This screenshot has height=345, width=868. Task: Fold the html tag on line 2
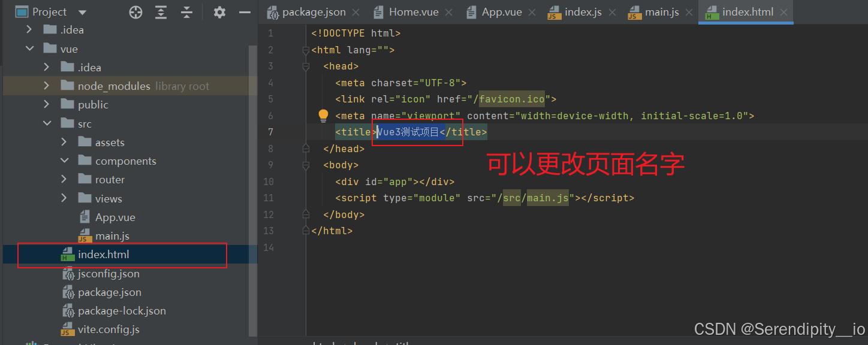point(306,50)
